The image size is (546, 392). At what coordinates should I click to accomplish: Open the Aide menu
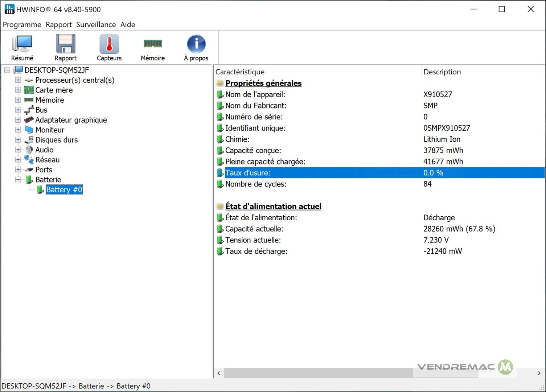pos(128,25)
